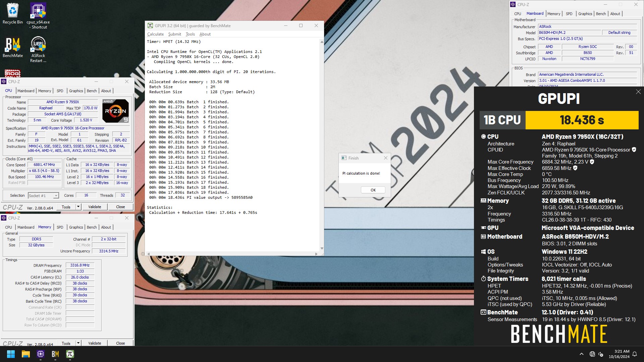644x362 pixels.
Task: Open the network globe tray icon
Action: [592, 354]
